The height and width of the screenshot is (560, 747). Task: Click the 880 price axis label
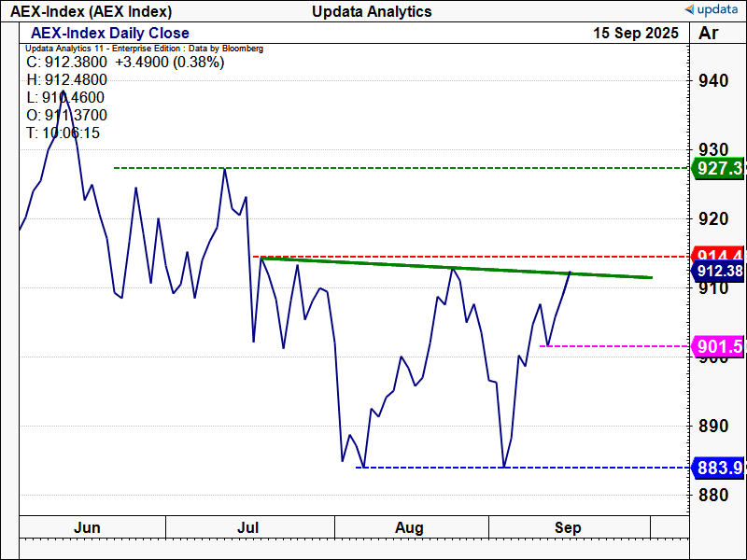click(x=713, y=496)
